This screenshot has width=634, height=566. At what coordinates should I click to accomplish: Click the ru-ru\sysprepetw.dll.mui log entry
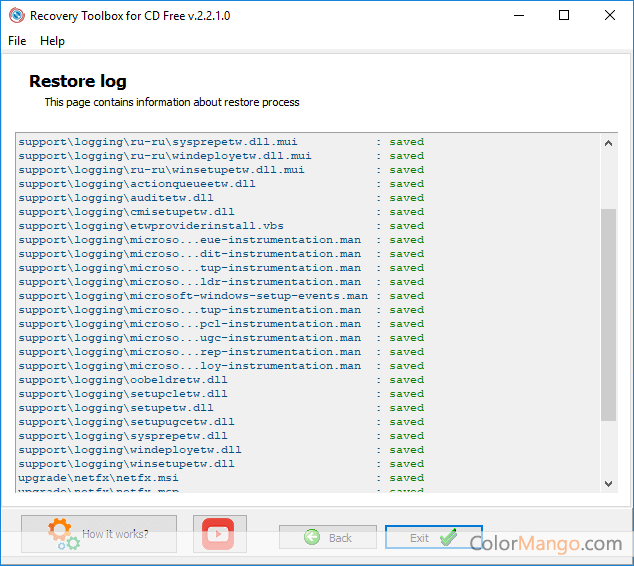click(x=158, y=142)
